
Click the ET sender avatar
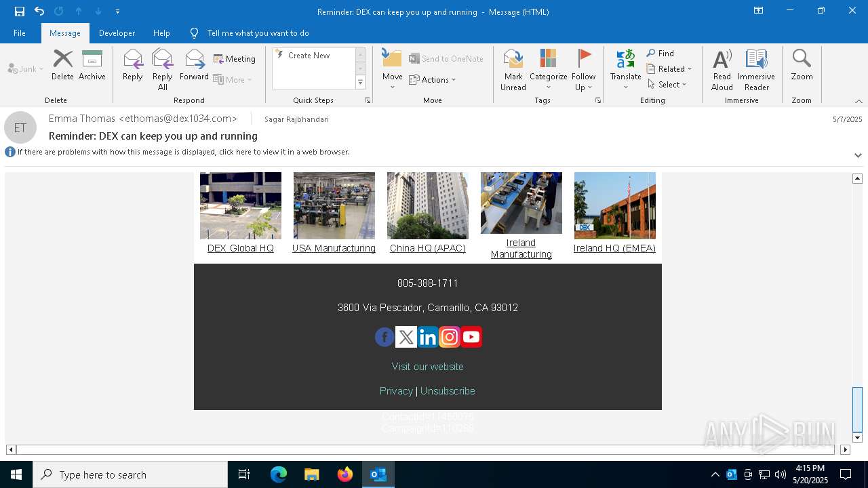tap(20, 127)
